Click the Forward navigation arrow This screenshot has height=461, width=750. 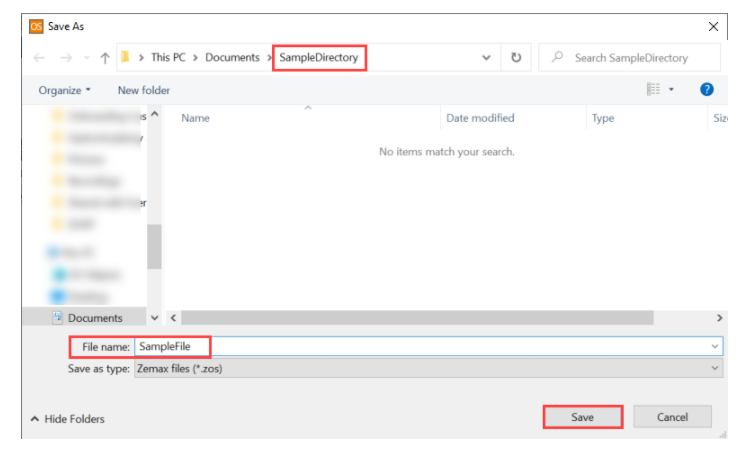click(66, 58)
